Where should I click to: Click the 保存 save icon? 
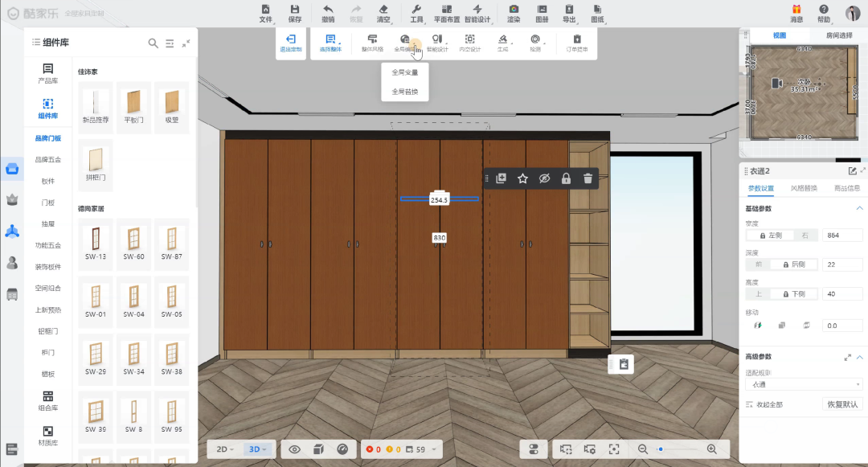tap(294, 14)
